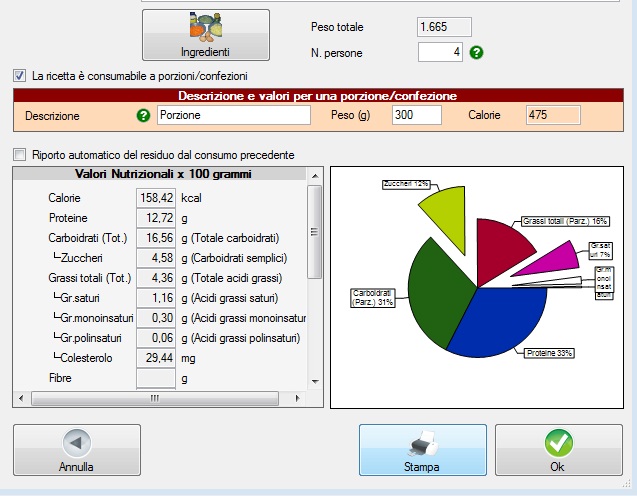Select the yellow-green Zuccheri pie slice

pos(445,211)
